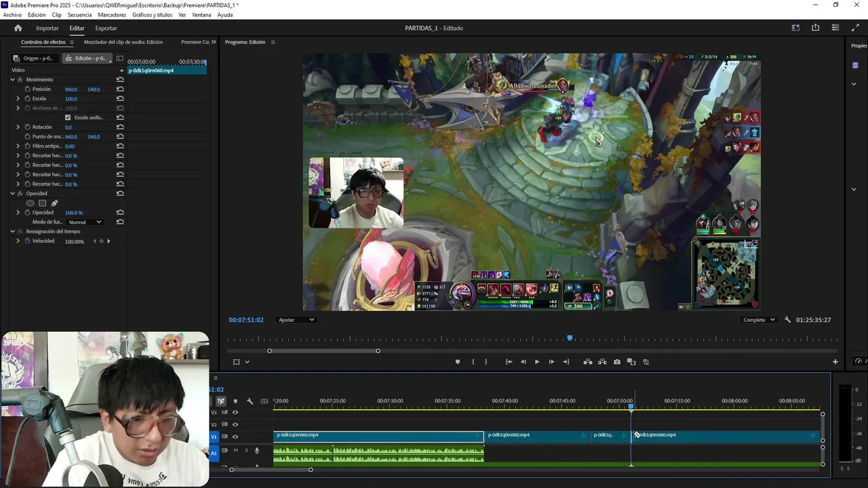Solo audio track A1

tap(246, 450)
